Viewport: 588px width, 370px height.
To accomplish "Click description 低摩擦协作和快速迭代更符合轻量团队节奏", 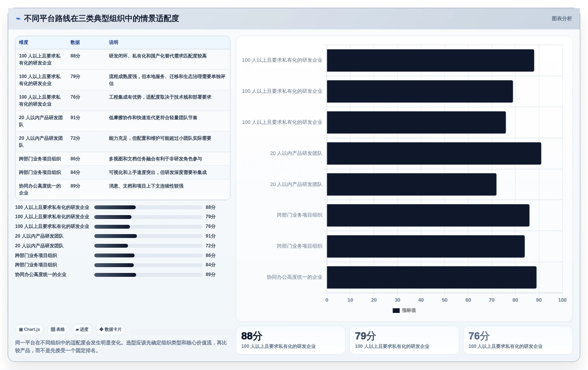I will (x=153, y=118).
